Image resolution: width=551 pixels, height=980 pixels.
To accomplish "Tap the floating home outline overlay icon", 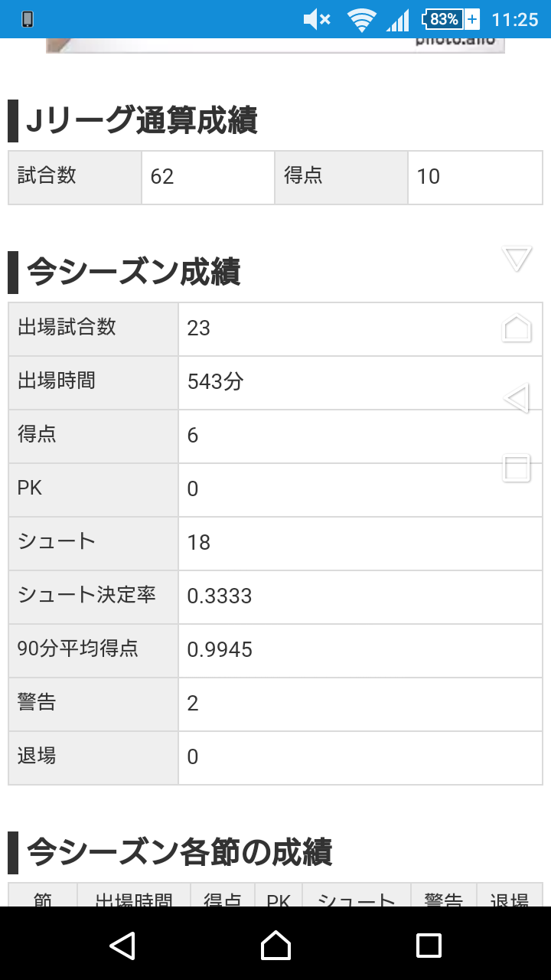I will [517, 328].
